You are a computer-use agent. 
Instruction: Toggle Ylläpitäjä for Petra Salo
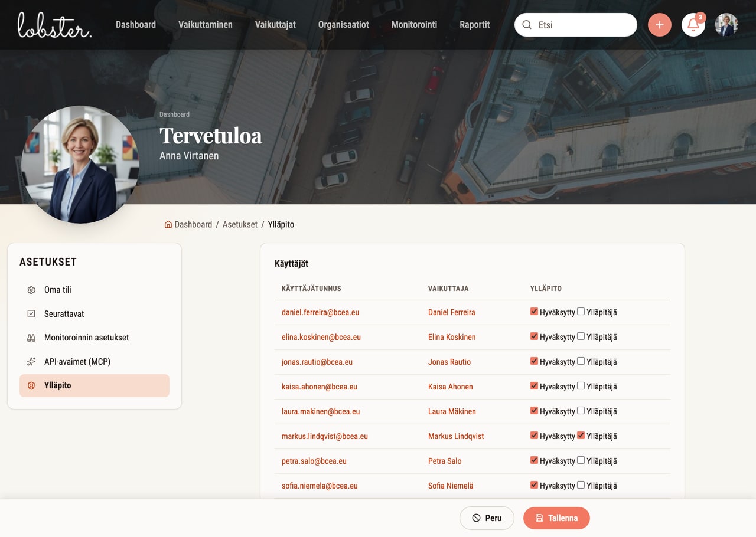point(581,460)
